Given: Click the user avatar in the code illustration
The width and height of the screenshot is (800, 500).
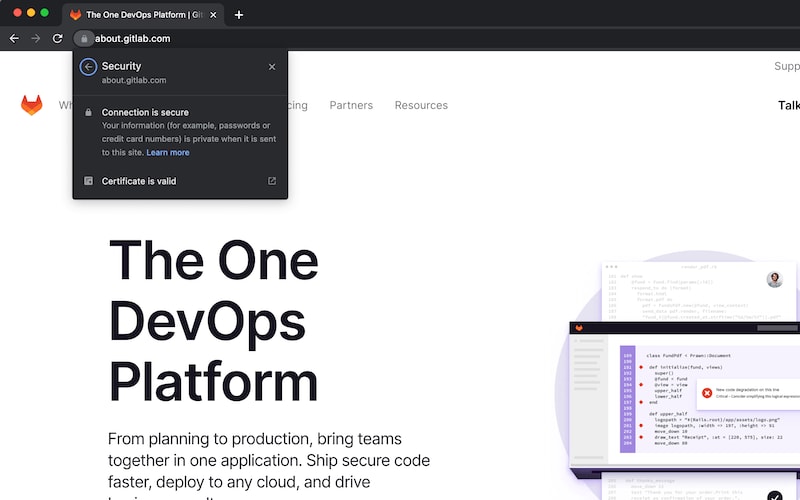Looking at the screenshot, I should pos(774,280).
